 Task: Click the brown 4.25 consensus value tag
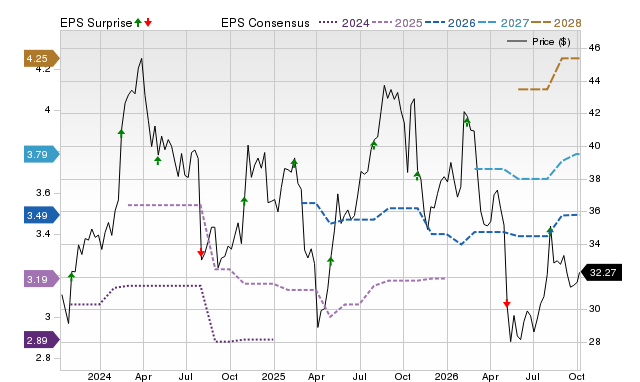(41, 59)
